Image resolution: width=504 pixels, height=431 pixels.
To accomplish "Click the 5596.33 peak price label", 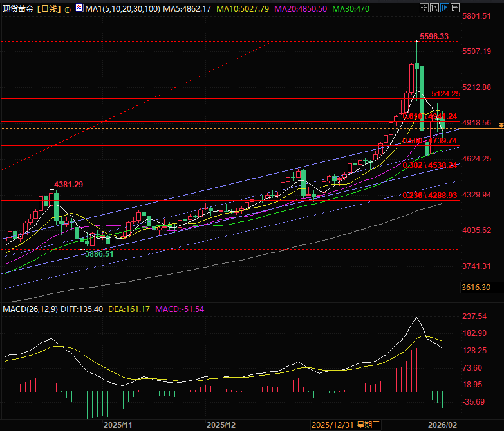I will (433, 37).
